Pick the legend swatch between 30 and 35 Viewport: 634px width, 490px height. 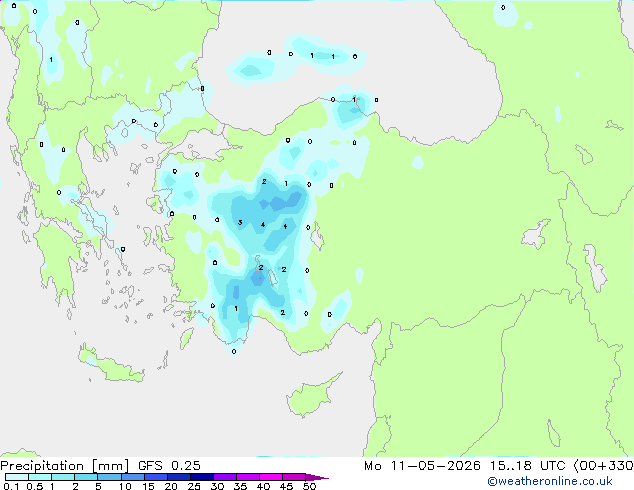point(225,477)
